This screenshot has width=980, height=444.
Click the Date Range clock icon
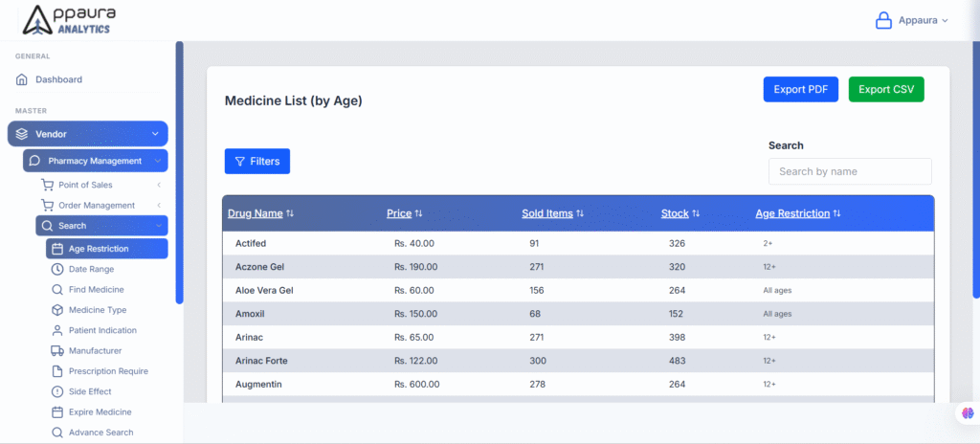(56, 269)
